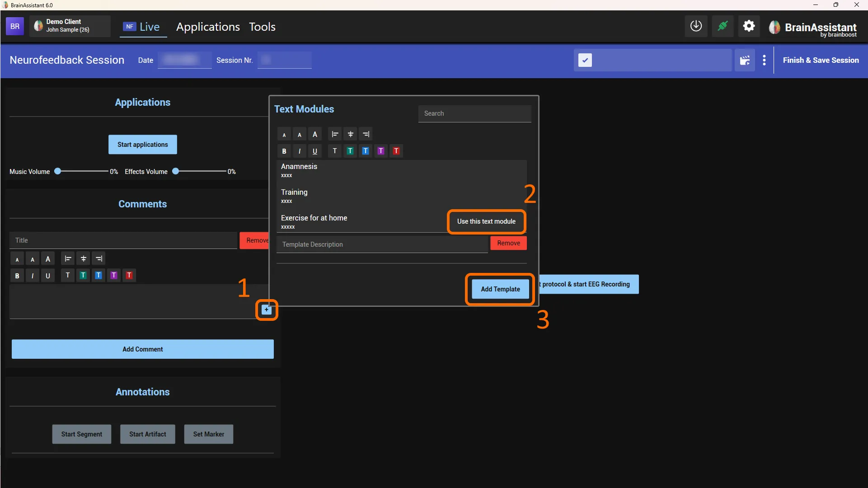868x488 pixels.
Task: Click the Start Segment button
Action: [81, 434]
